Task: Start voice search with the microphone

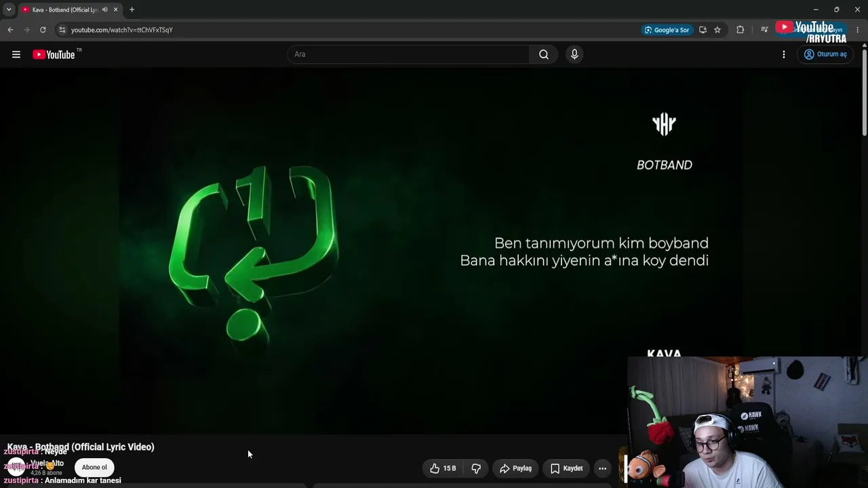Action: tap(574, 54)
